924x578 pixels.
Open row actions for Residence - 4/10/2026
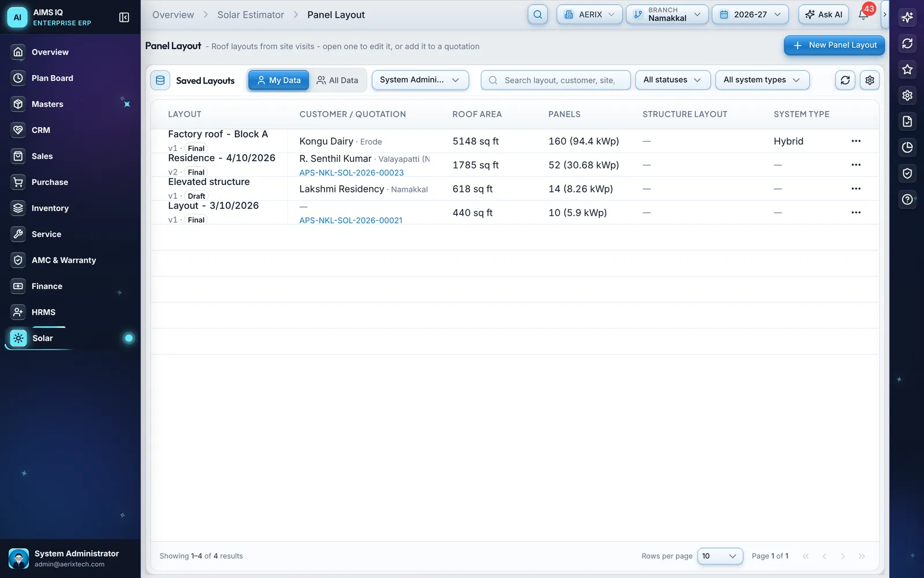click(x=856, y=165)
